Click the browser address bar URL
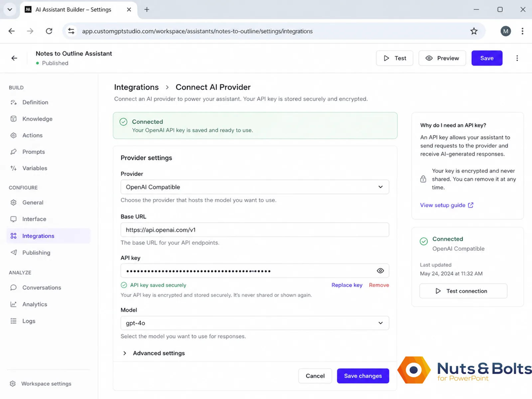The image size is (532, 399). [197, 31]
